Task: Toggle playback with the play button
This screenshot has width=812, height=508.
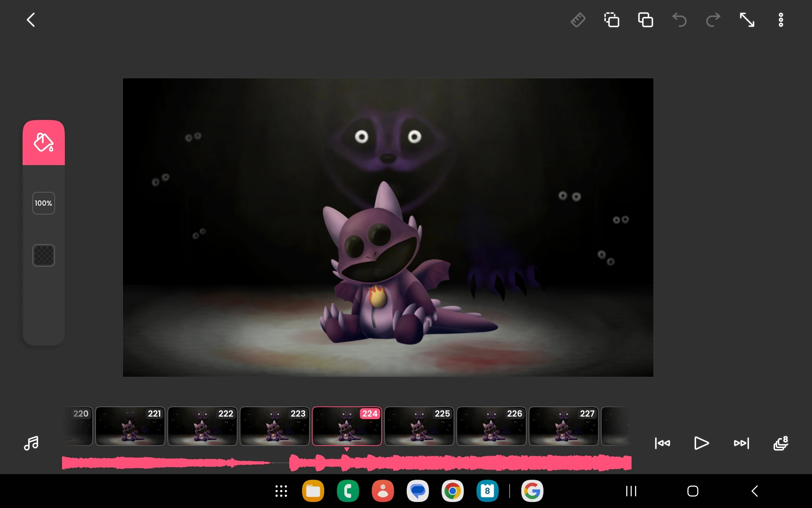Action: 701,443
